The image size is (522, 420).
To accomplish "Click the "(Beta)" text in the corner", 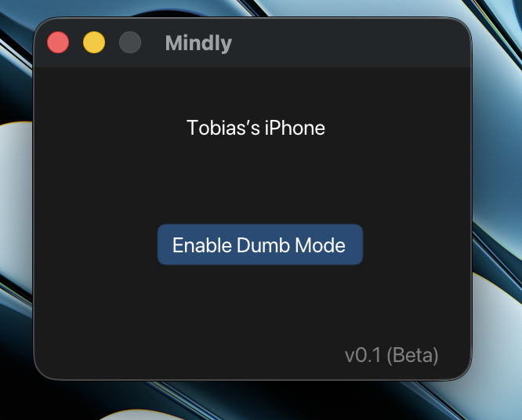I will pos(412,356).
